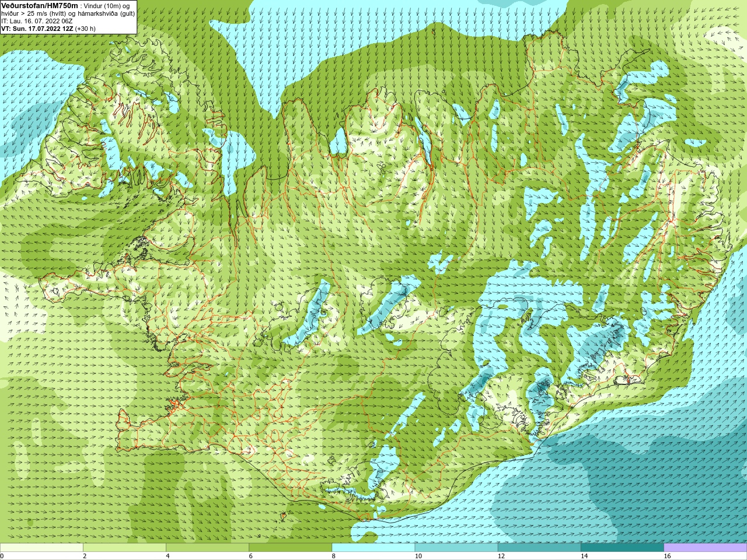Select the purple above-16 m/s legend swatch
This screenshot has height=560, width=747.
pyautogui.click(x=706, y=548)
